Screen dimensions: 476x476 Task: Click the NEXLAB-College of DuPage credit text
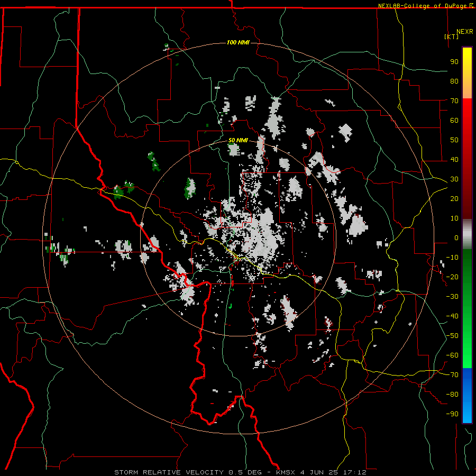click(x=422, y=6)
